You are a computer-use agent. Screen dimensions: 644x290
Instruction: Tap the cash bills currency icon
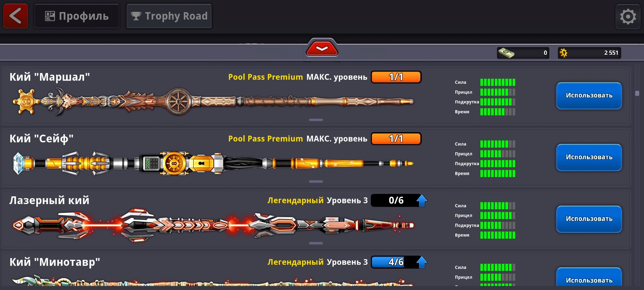pos(506,53)
